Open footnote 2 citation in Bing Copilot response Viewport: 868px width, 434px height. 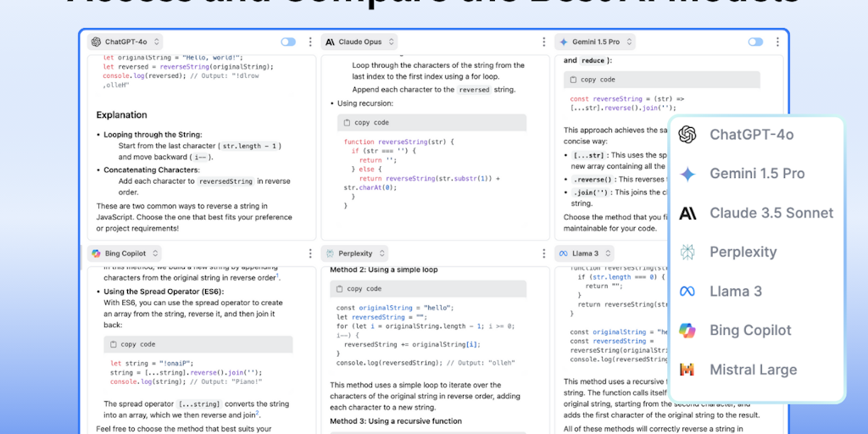click(258, 413)
